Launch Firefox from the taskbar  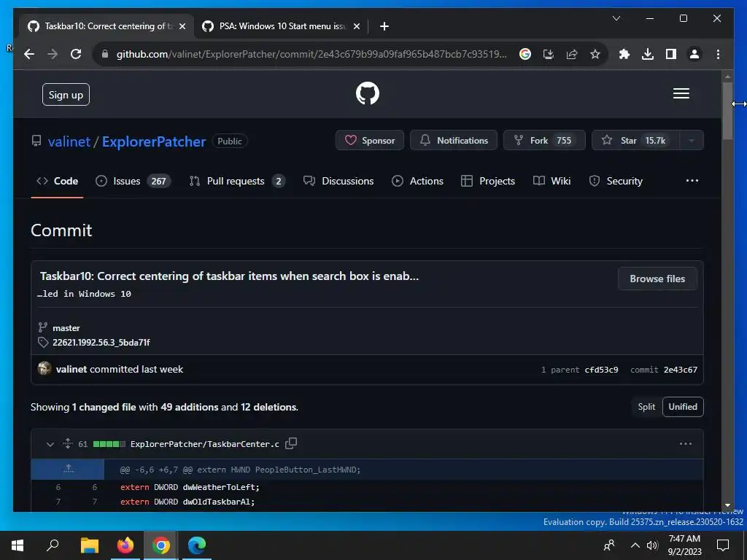pyautogui.click(x=125, y=545)
